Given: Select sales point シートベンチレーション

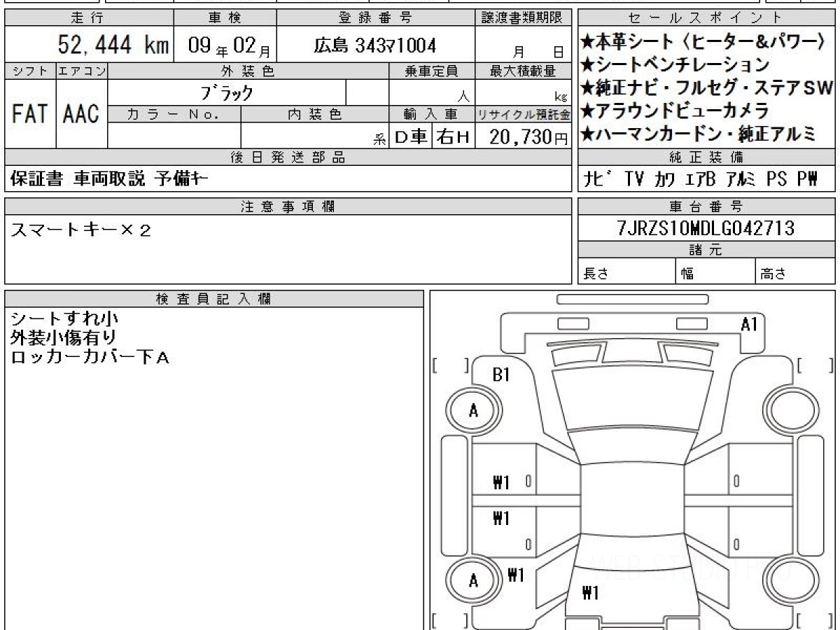Looking at the screenshot, I should point(675,64).
